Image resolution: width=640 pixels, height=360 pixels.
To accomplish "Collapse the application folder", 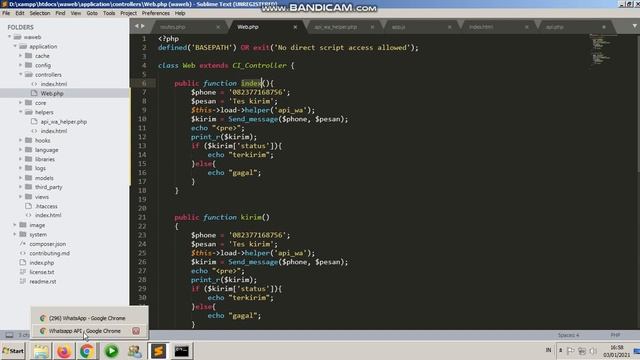I will (x=15, y=46).
